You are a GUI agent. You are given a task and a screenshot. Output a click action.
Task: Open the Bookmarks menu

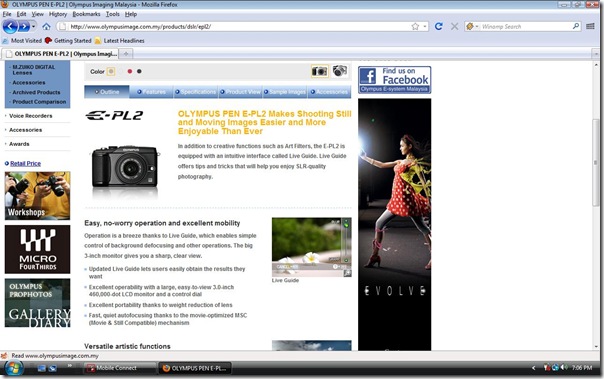pos(86,14)
